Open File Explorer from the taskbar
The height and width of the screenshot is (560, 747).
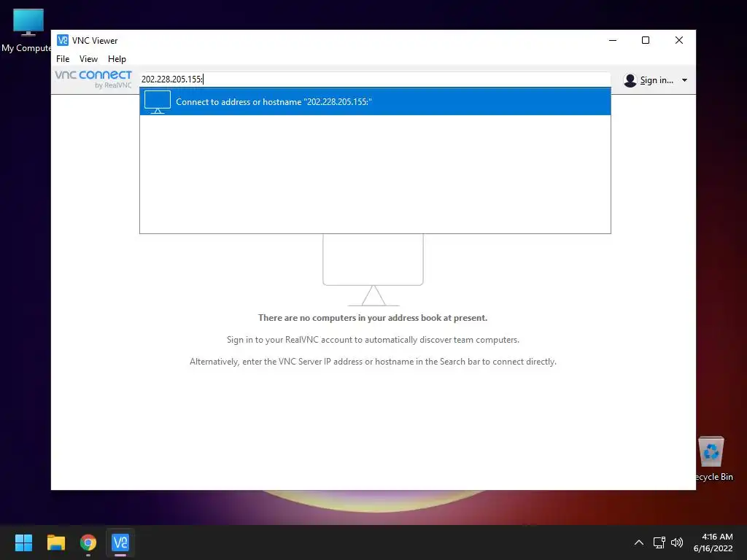[x=55, y=542]
